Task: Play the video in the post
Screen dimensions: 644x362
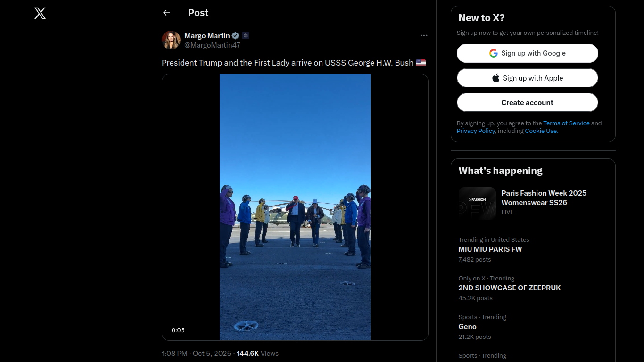Action: click(295, 207)
